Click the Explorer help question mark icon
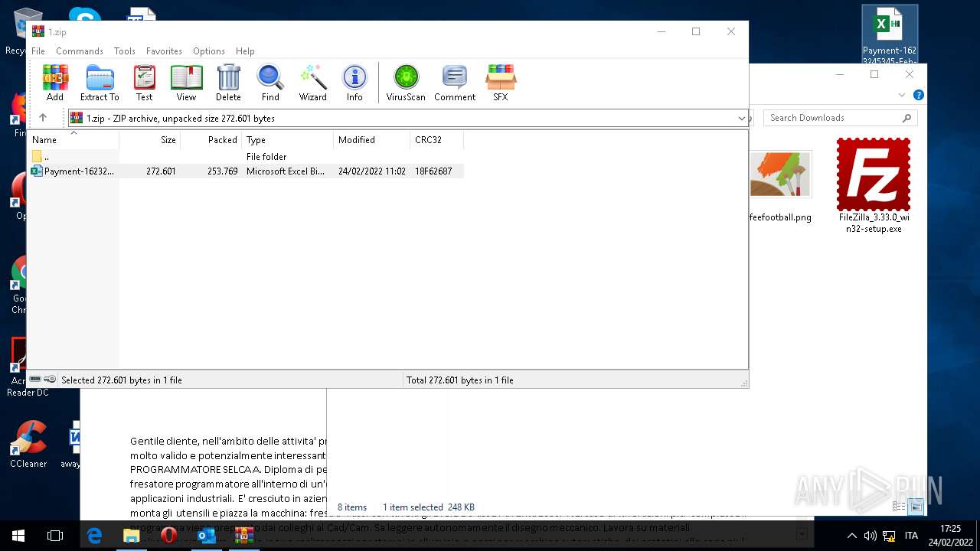 [x=919, y=95]
